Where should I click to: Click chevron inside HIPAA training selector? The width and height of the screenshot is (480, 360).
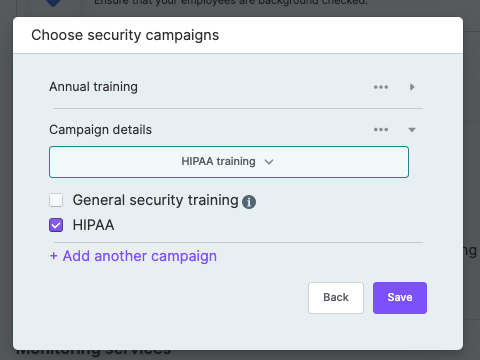pos(269,162)
